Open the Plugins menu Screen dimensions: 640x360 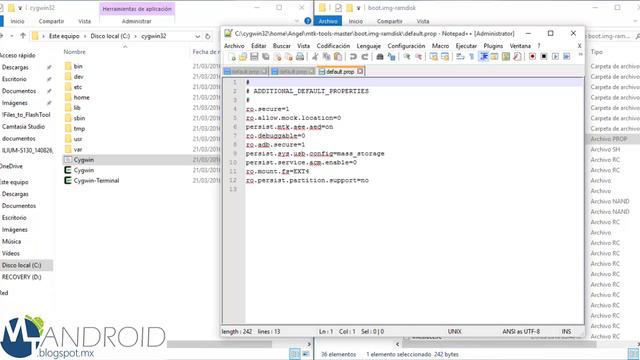(x=493, y=46)
